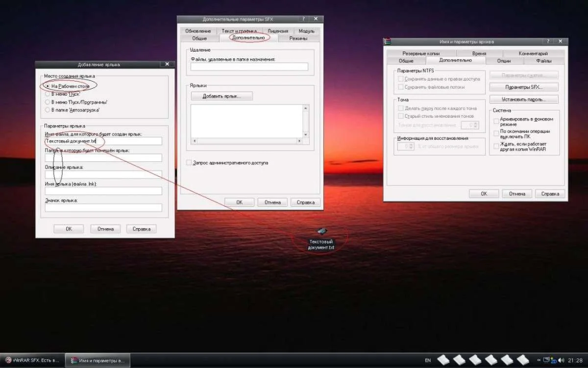Open the Лицензия tab
The image size is (588, 368).
tap(278, 31)
